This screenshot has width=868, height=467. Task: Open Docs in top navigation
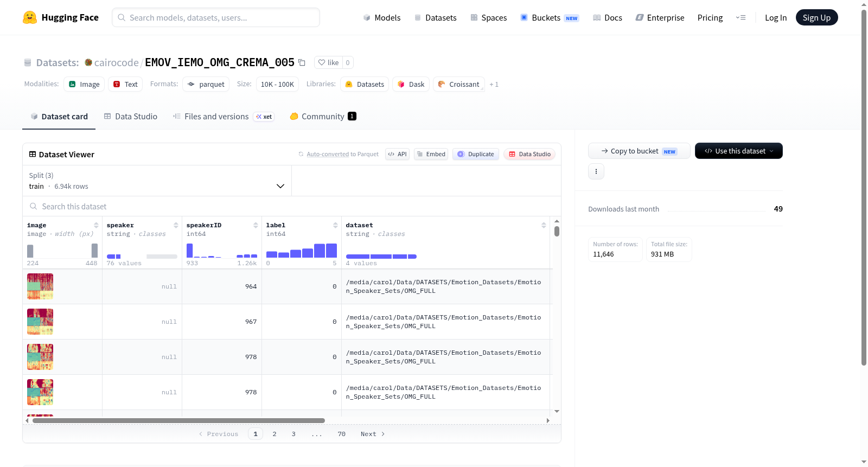click(608, 17)
